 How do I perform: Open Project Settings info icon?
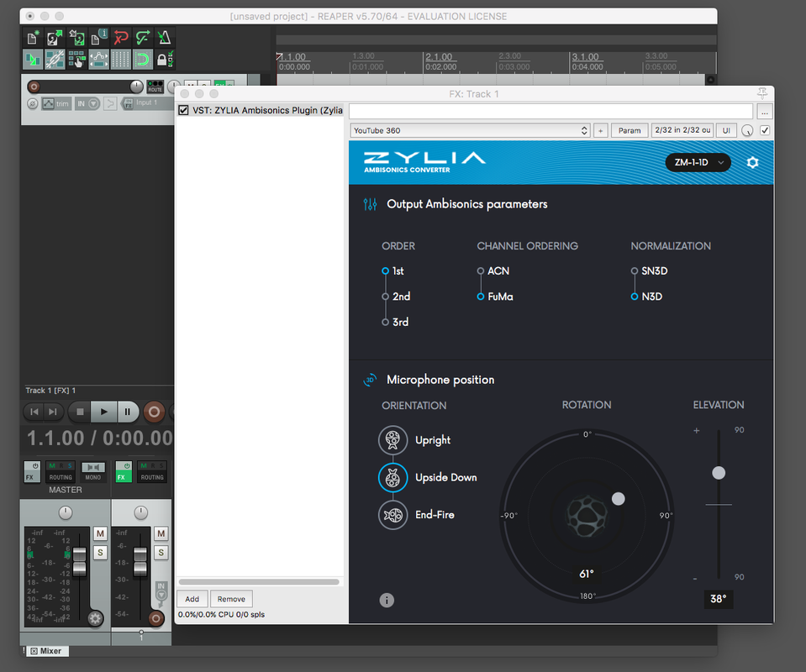(98, 38)
